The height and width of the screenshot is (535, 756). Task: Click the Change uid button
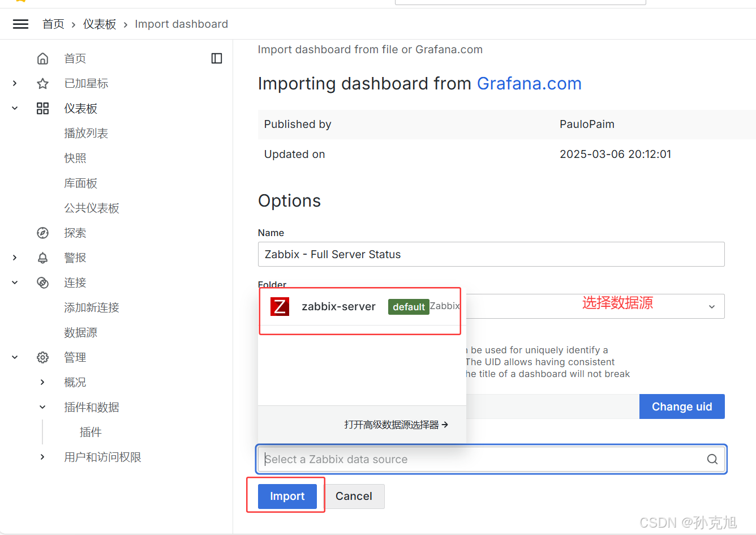682,406
